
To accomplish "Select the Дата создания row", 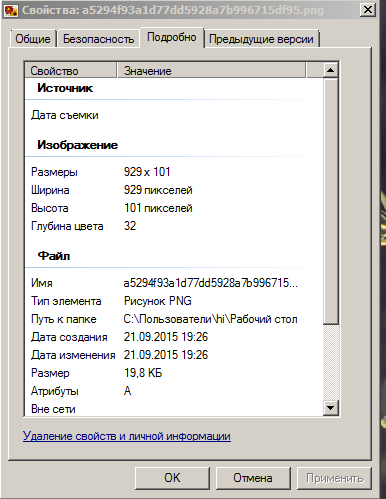I will [x=174, y=337].
